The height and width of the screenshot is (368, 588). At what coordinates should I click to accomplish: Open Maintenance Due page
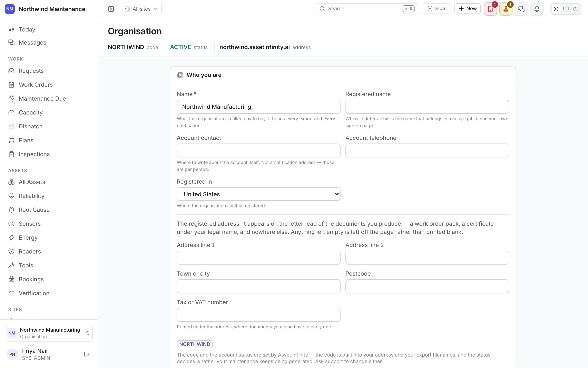click(x=49, y=99)
